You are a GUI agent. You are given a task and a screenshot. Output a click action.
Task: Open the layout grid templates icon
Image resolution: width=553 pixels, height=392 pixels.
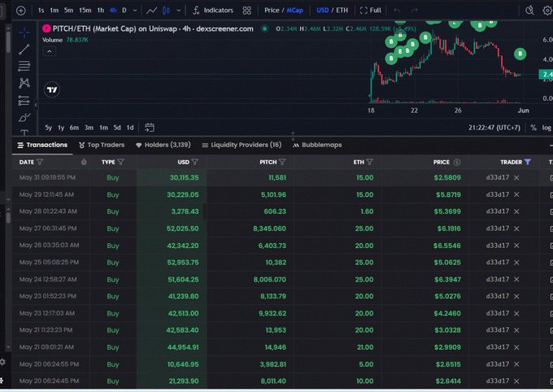coord(247,11)
